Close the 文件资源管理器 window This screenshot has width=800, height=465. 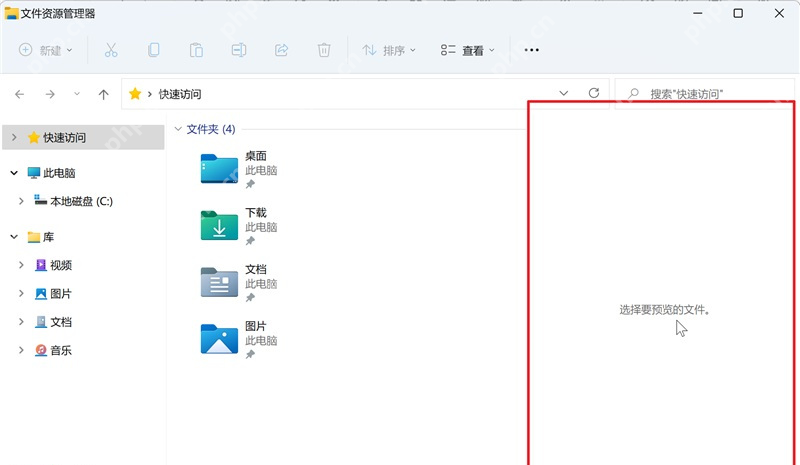point(779,13)
